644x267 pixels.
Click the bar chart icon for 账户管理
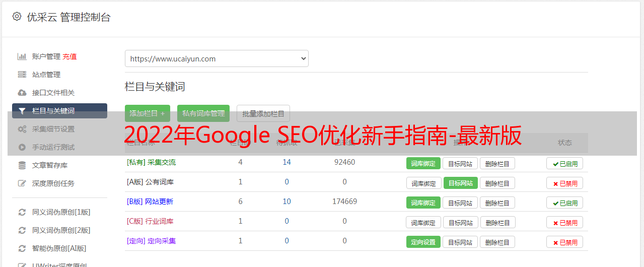22,56
